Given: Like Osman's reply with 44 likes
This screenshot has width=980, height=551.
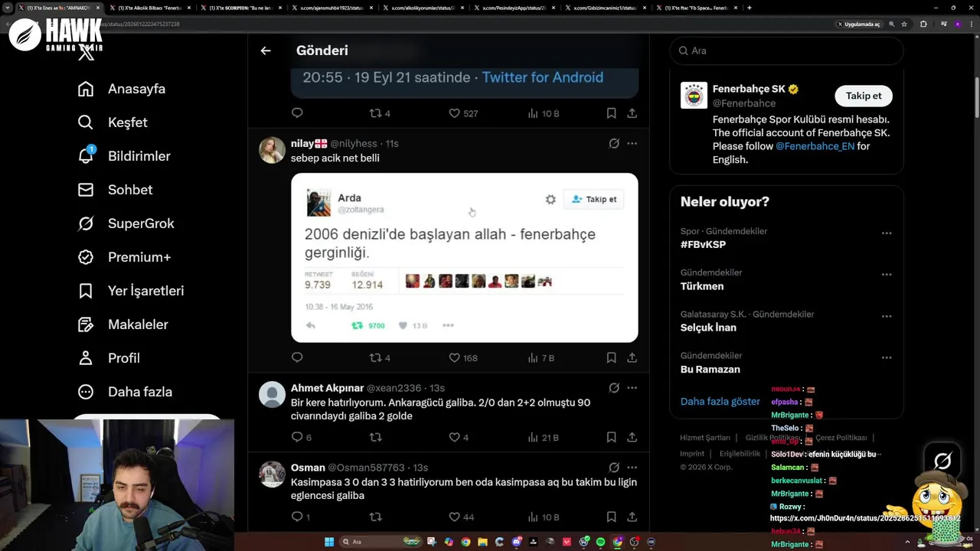Looking at the screenshot, I should pos(461,517).
